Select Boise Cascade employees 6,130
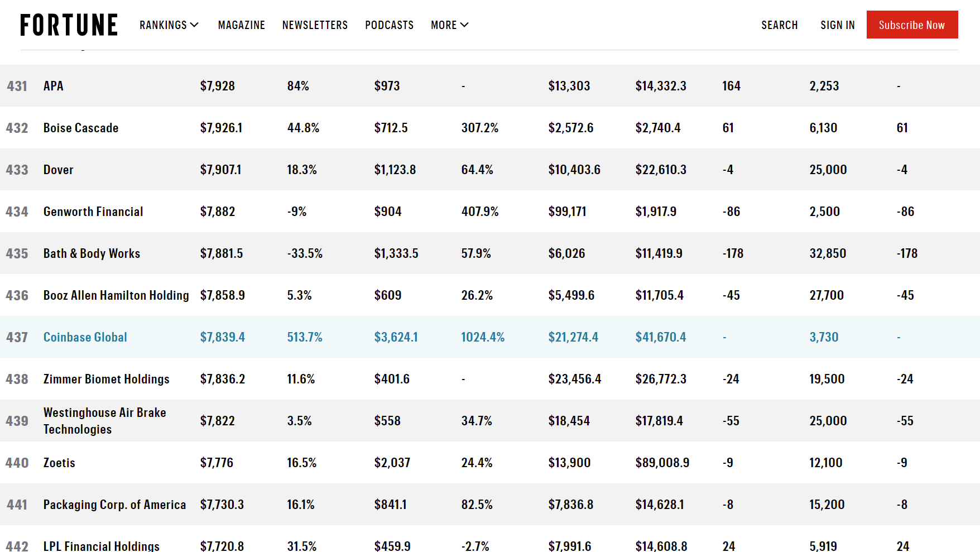Image resolution: width=980 pixels, height=552 pixels. tap(824, 128)
